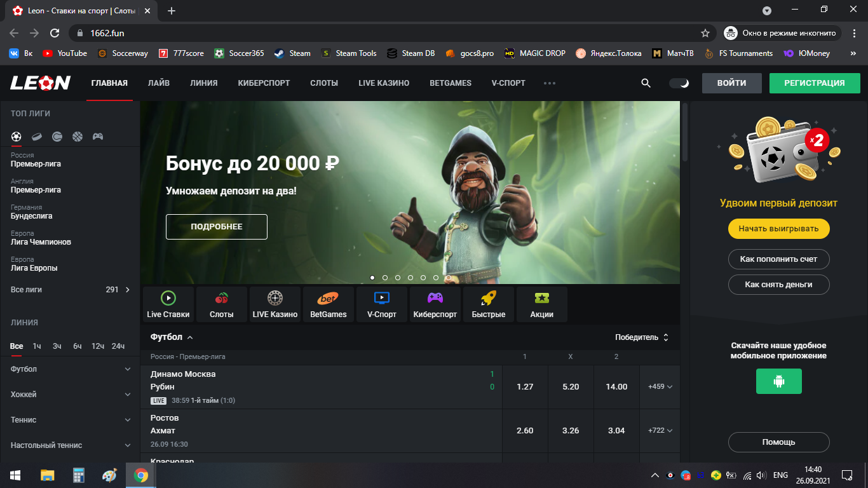Open Paint from the taskbar
Screen dimensions: 868x488
110,475
